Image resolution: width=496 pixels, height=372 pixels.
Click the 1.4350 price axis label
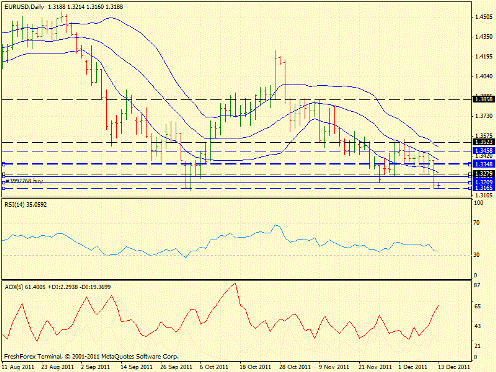coord(484,36)
